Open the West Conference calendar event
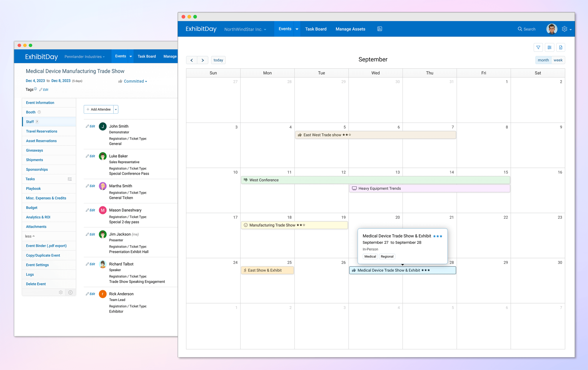The image size is (588, 370). click(375, 180)
